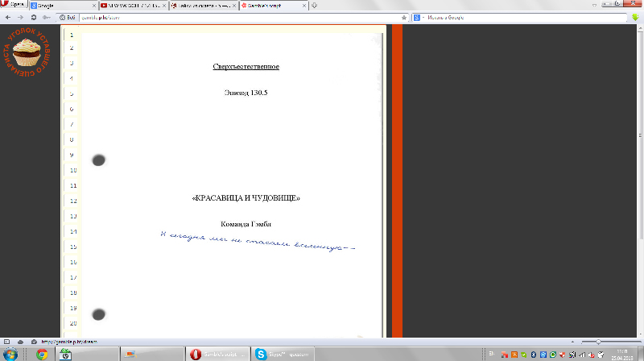Select line number 1
644x361 pixels.
tap(72, 35)
